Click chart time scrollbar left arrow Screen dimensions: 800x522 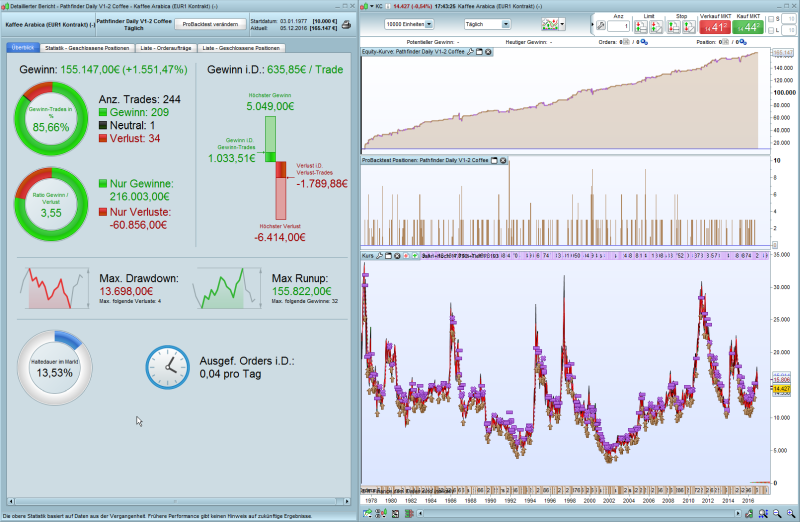point(420,513)
